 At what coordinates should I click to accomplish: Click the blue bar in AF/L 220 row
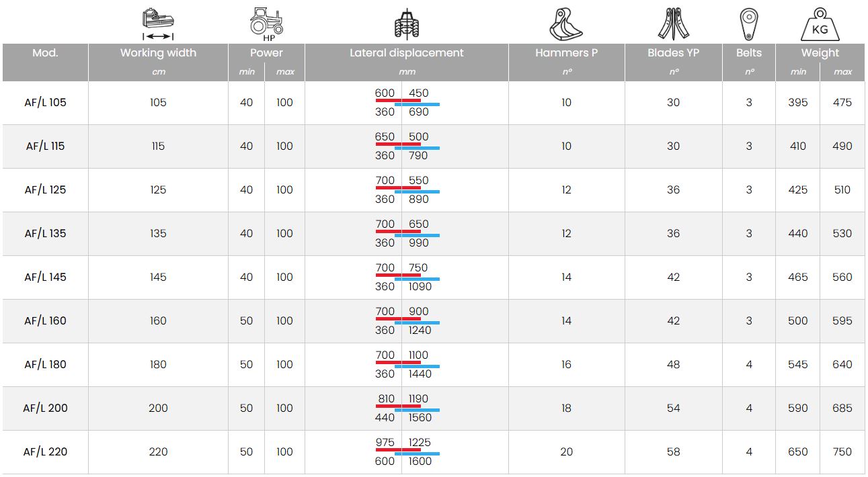(x=417, y=454)
